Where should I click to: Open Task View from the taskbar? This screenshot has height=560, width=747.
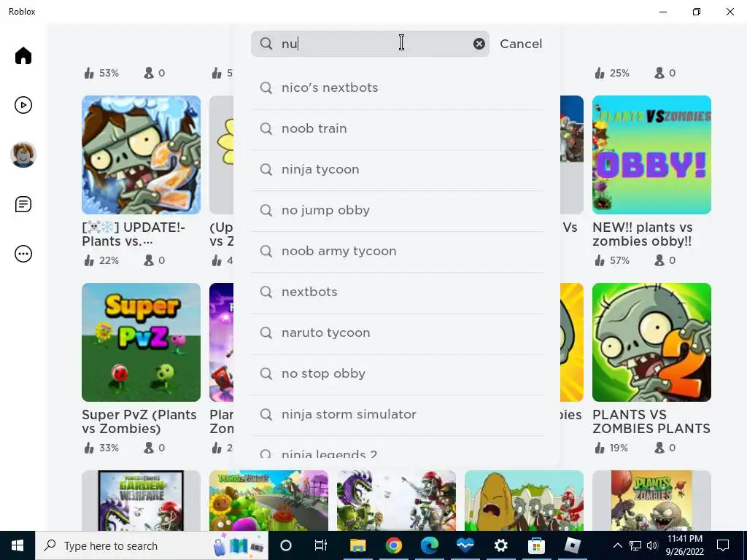coord(321,545)
